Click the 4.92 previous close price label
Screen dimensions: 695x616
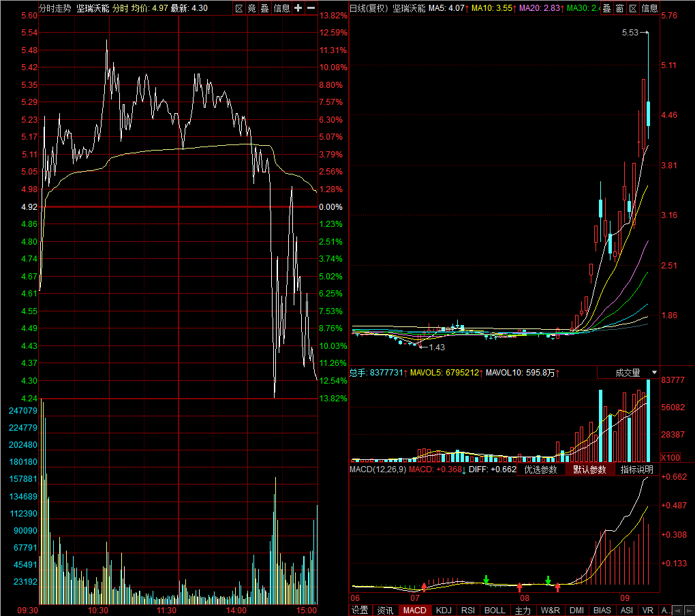(x=29, y=207)
